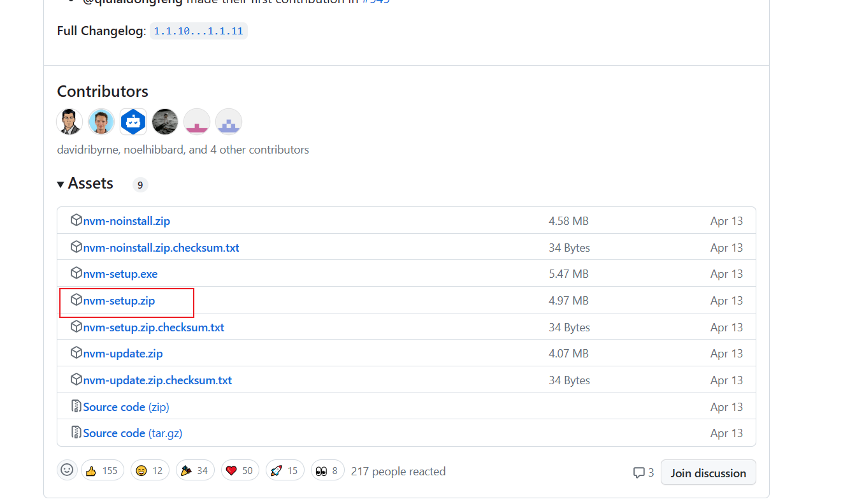Screen dimensions: 864x504
Task: Click the 4.58 MB size of nvm-noinstall.zip
Action: coord(568,221)
